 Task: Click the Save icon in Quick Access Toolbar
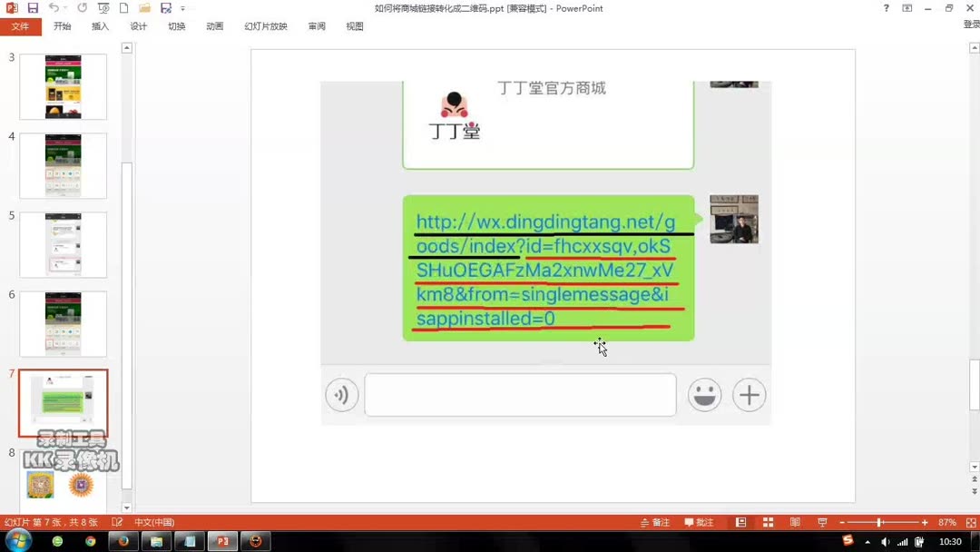[x=33, y=7]
